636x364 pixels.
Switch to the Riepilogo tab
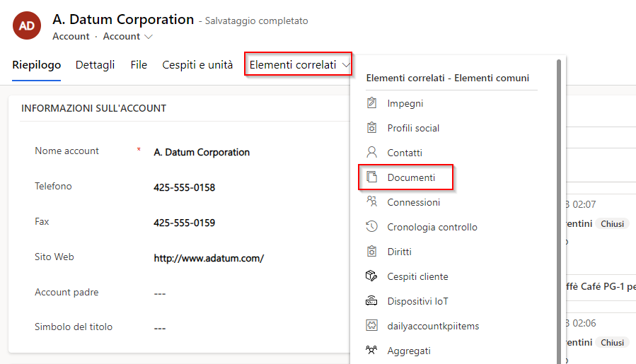coord(37,65)
